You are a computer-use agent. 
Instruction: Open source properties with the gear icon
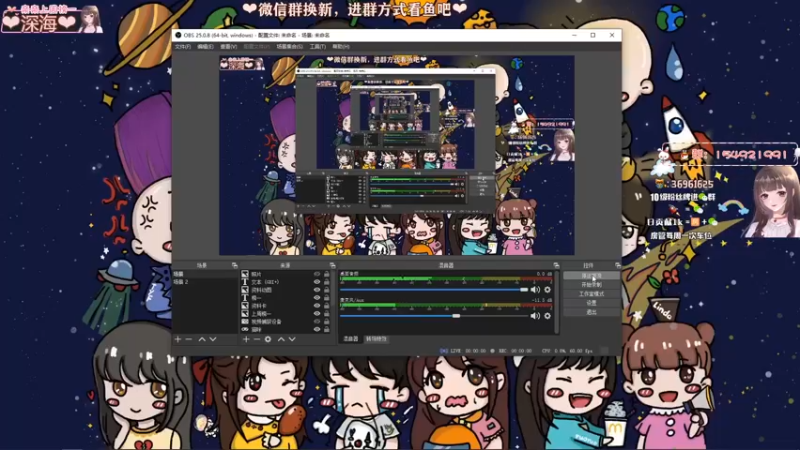268,339
